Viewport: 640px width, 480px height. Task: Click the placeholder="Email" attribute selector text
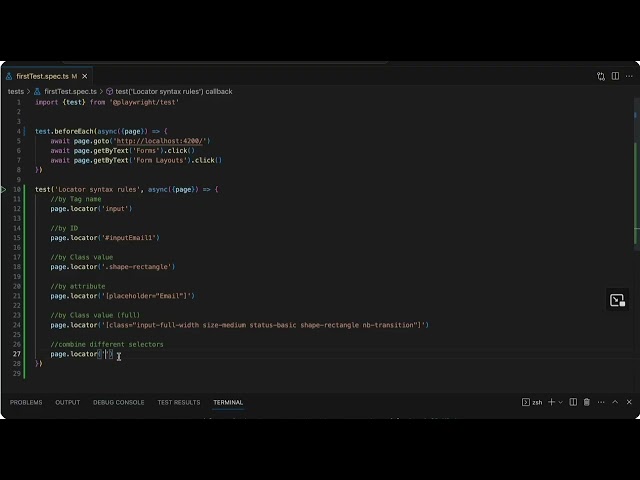(x=148, y=296)
